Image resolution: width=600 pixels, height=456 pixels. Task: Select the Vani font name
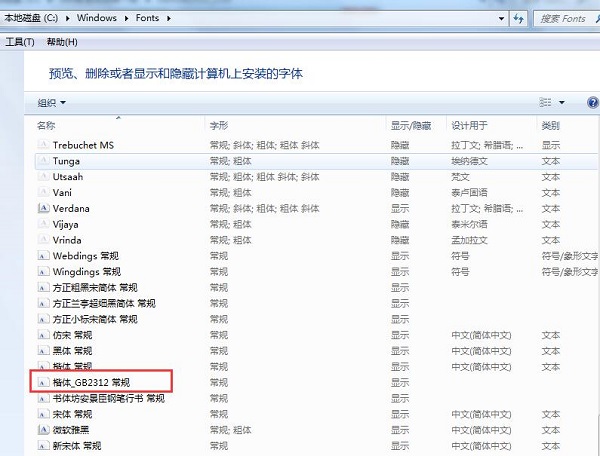coord(62,192)
